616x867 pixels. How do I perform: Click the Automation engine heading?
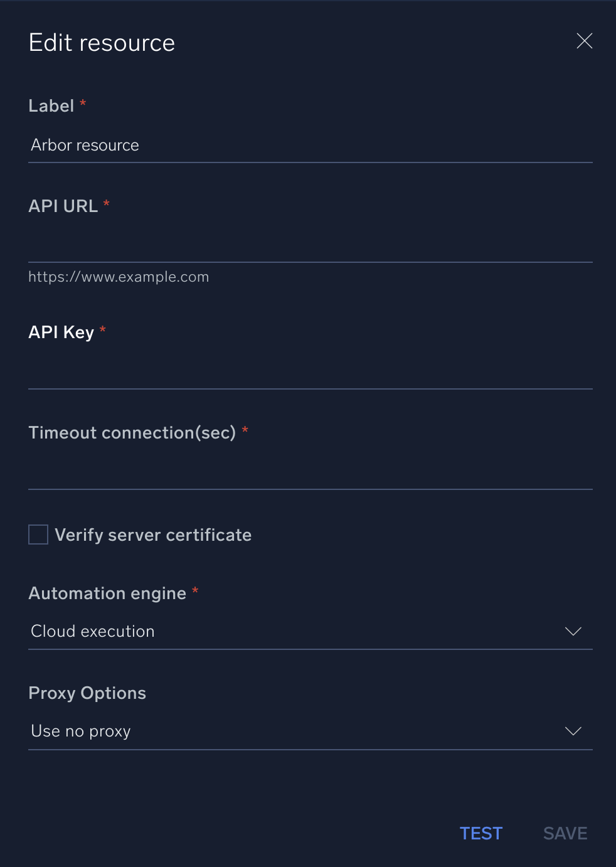(x=107, y=593)
